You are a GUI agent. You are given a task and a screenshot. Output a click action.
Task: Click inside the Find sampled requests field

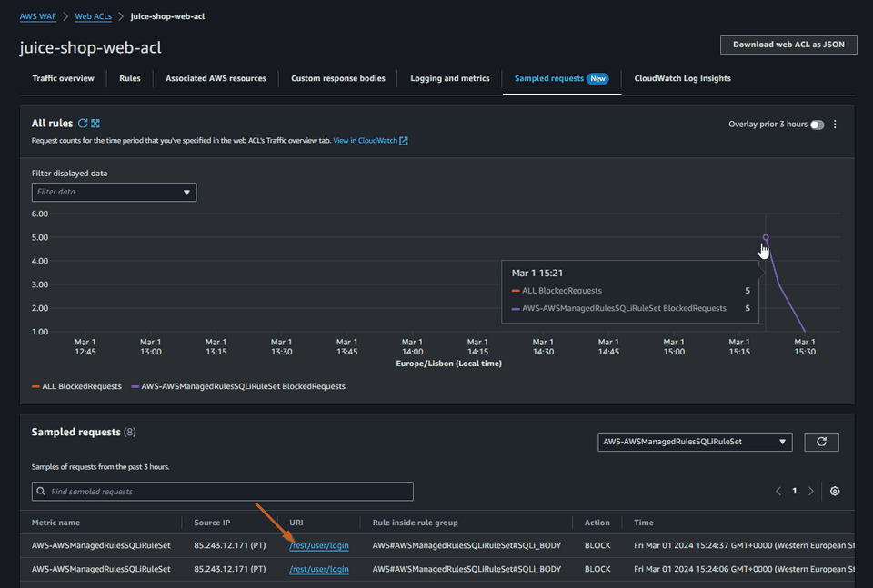point(222,491)
